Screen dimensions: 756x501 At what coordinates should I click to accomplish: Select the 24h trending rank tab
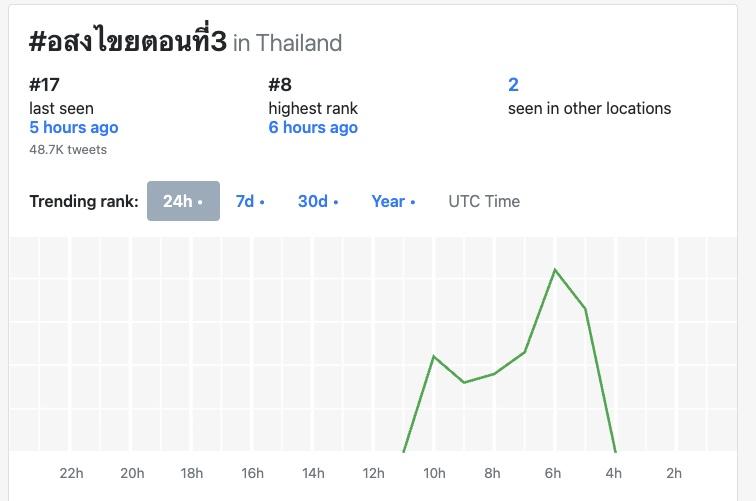(183, 201)
